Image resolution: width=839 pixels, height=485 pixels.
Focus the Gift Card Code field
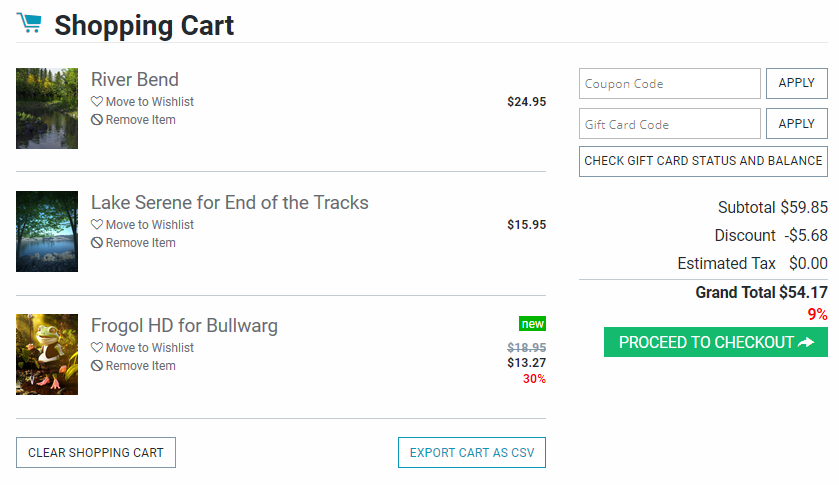point(669,124)
